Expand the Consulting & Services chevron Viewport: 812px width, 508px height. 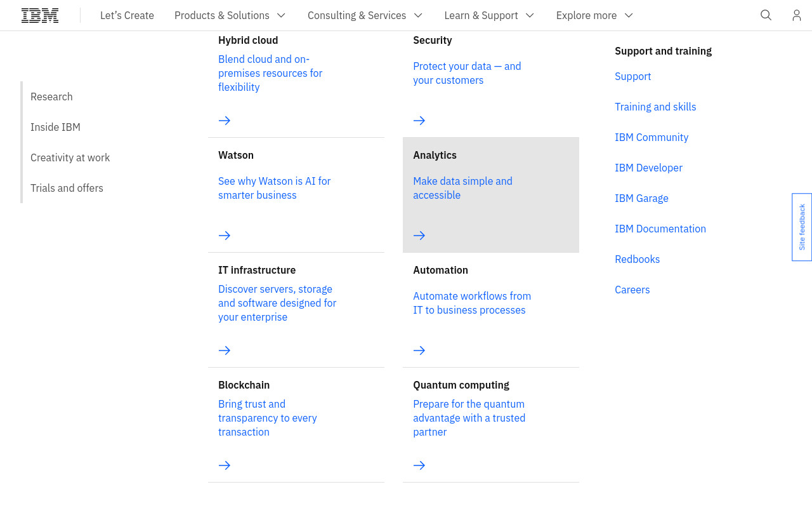pos(418,15)
